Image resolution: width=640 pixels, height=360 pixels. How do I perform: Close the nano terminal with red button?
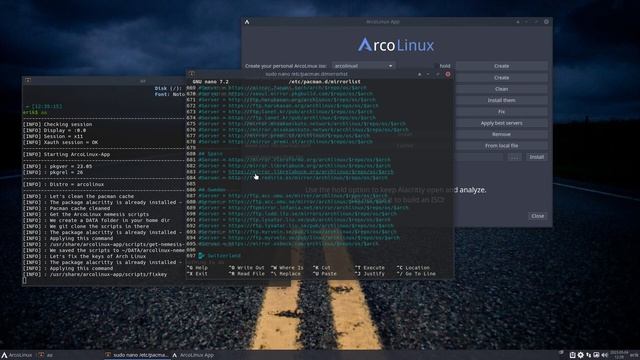[448, 74]
